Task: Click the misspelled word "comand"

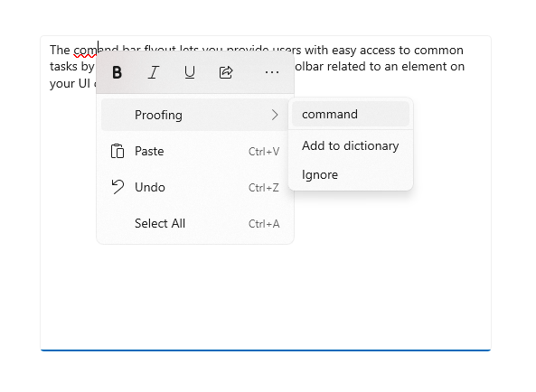Action: tap(86, 51)
